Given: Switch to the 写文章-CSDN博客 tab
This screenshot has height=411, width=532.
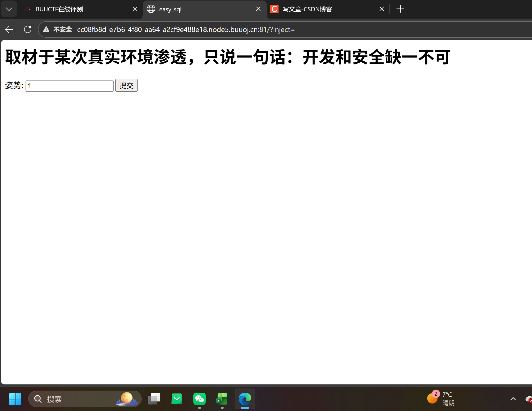Looking at the screenshot, I should tap(307, 9).
